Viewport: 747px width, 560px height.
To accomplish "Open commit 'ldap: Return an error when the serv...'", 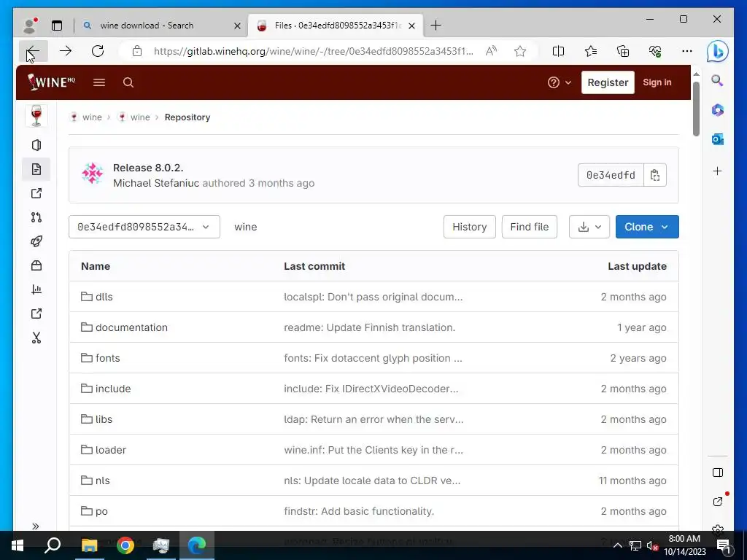I will (373, 419).
